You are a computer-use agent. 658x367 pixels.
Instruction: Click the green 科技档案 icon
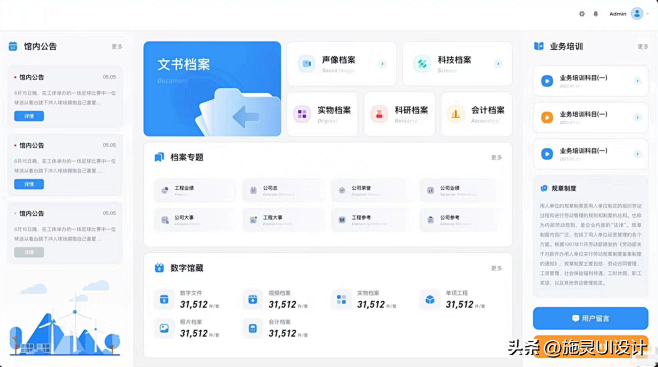tap(422, 64)
